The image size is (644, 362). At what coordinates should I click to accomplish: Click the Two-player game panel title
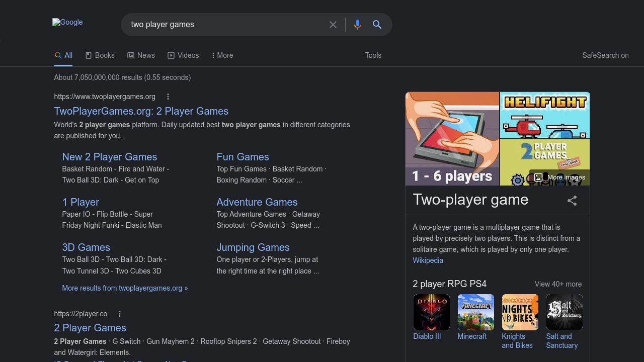471,200
